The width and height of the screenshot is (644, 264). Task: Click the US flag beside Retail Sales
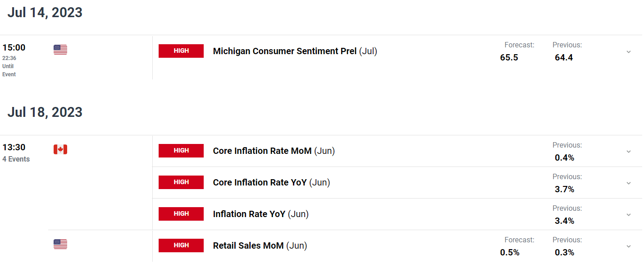click(x=60, y=244)
